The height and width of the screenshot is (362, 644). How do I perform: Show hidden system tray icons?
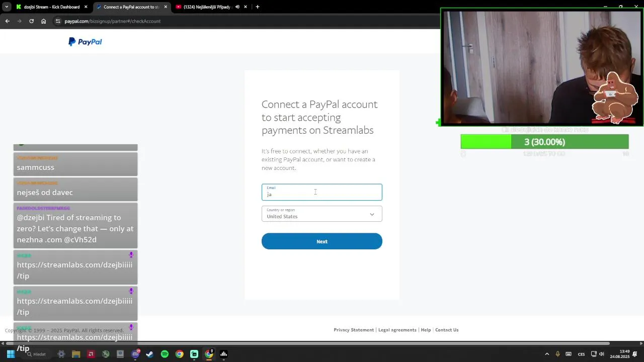pyautogui.click(x=547, y=354)
